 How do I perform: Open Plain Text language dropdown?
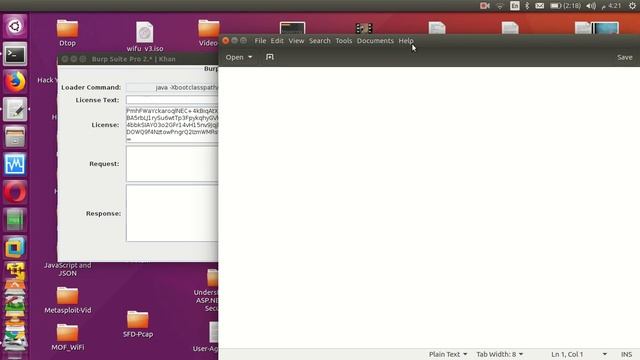pyautogui.click(x=448, y=354)
